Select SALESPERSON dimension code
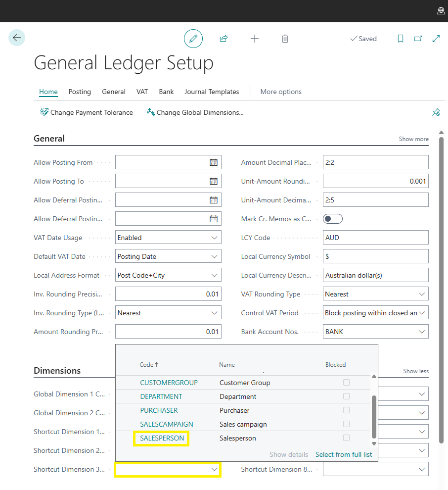Viewport: 448px width, 490px height. pos(162,438)
